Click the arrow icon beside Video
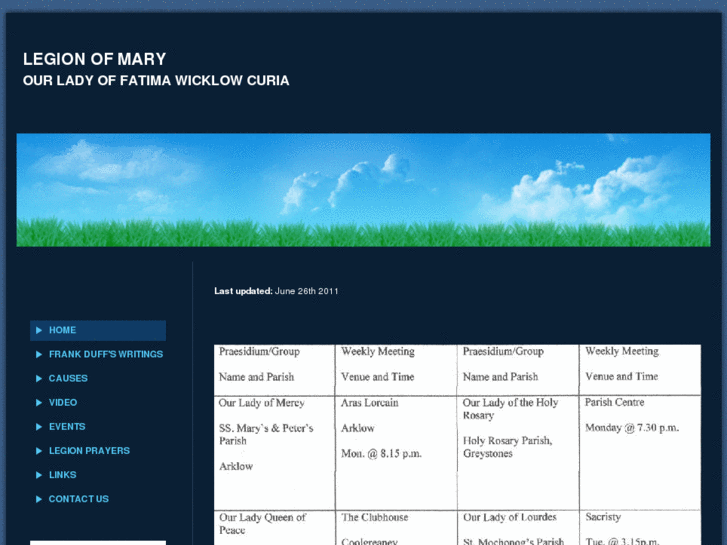Image resolution: width=727 pixels, height=545 pixels. (39, 403)
